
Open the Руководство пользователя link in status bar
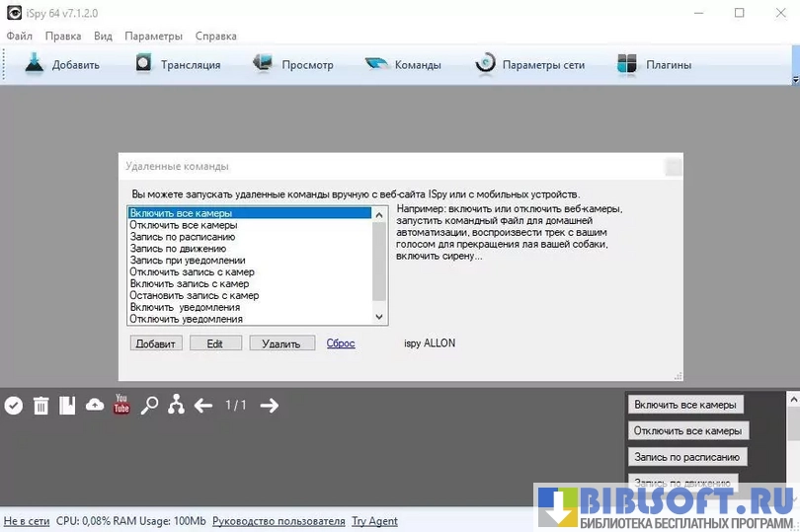click(x=279, y=521)
